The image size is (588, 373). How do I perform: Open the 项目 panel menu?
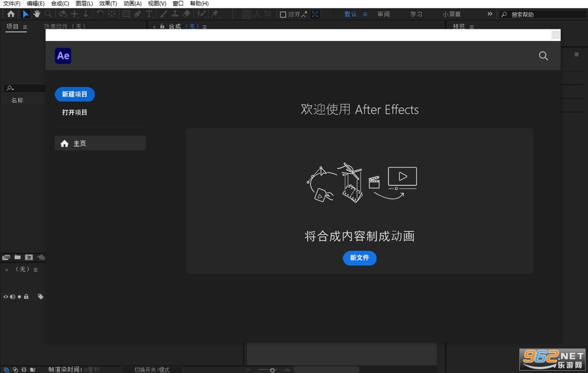[25, 27]
